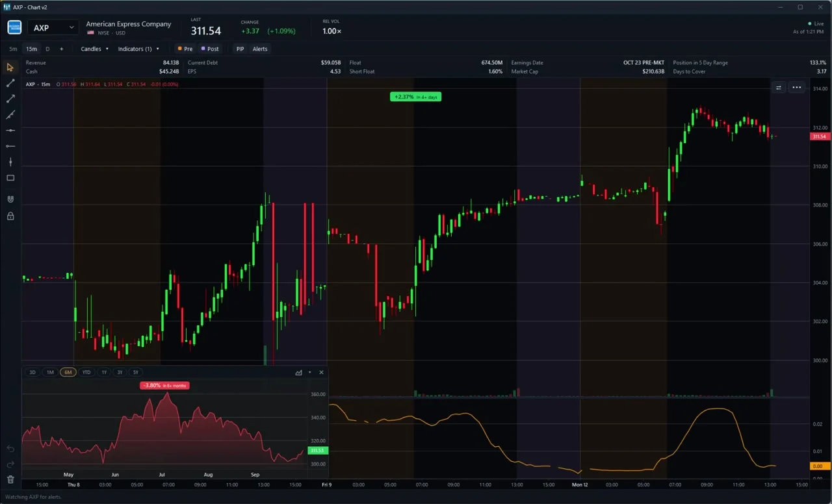Click the mini chart type icon
This screenshot has width=832, height=504.
click(x=299, y=372)
